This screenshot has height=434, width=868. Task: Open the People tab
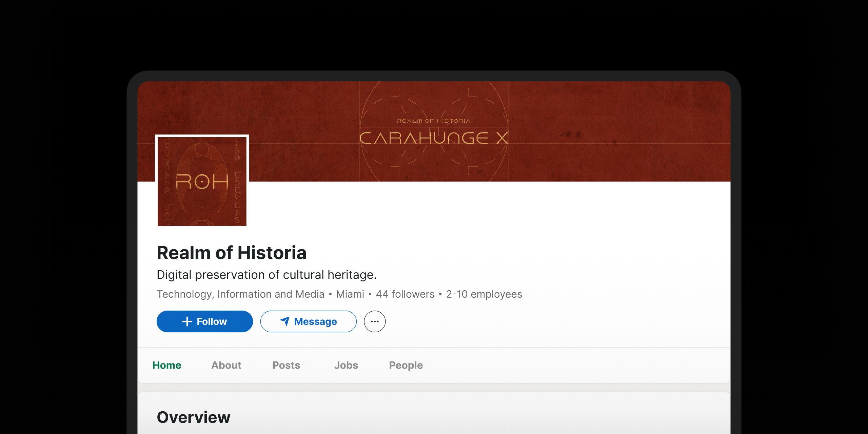405,365
